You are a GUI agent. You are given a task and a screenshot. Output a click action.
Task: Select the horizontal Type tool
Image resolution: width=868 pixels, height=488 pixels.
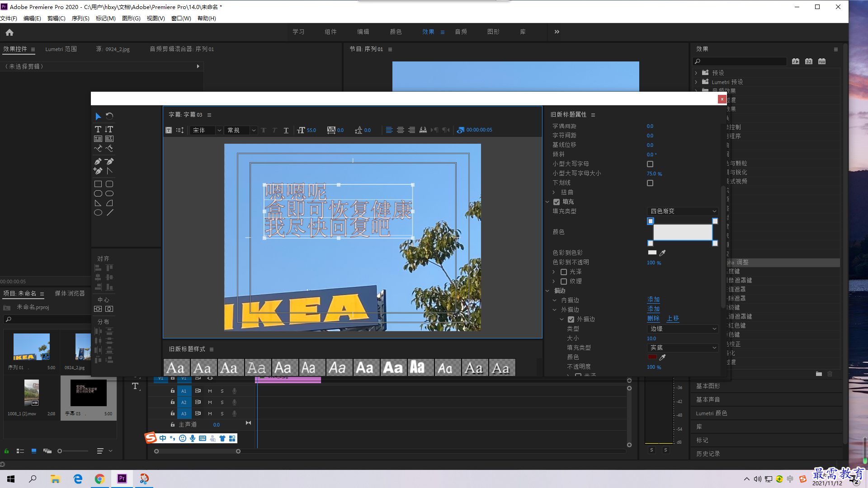[98, 129]
